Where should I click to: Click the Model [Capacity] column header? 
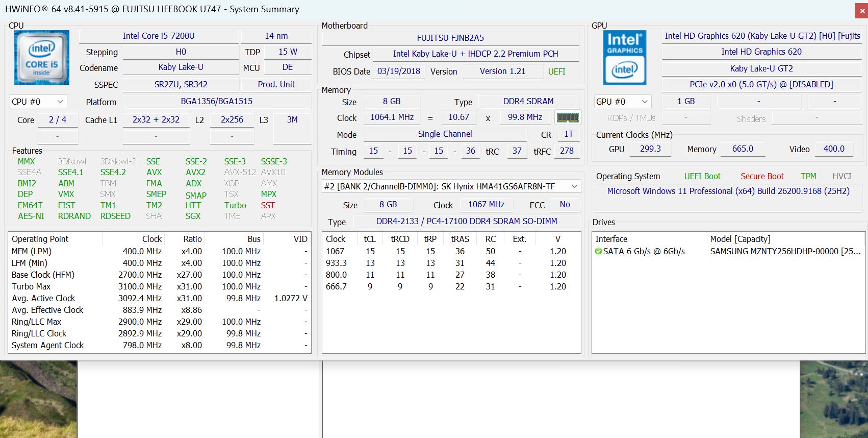740,239
